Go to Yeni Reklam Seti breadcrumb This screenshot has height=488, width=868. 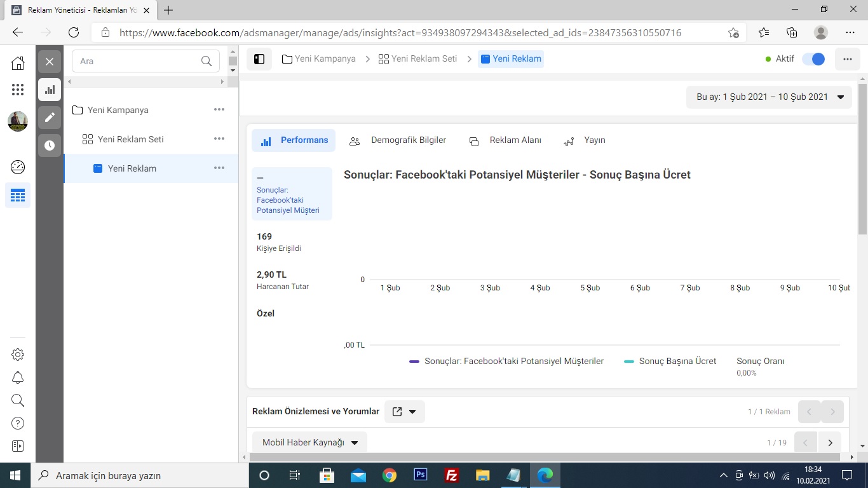417,58
